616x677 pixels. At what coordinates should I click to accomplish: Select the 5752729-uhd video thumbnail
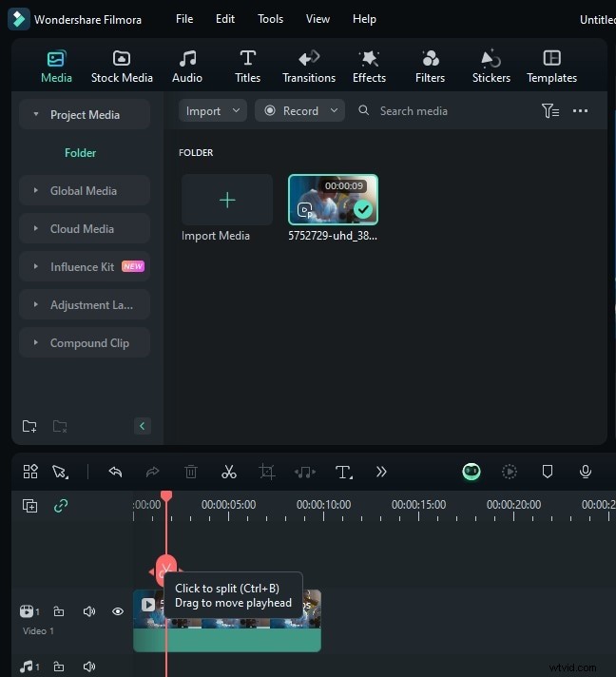(x=333, y=200)
